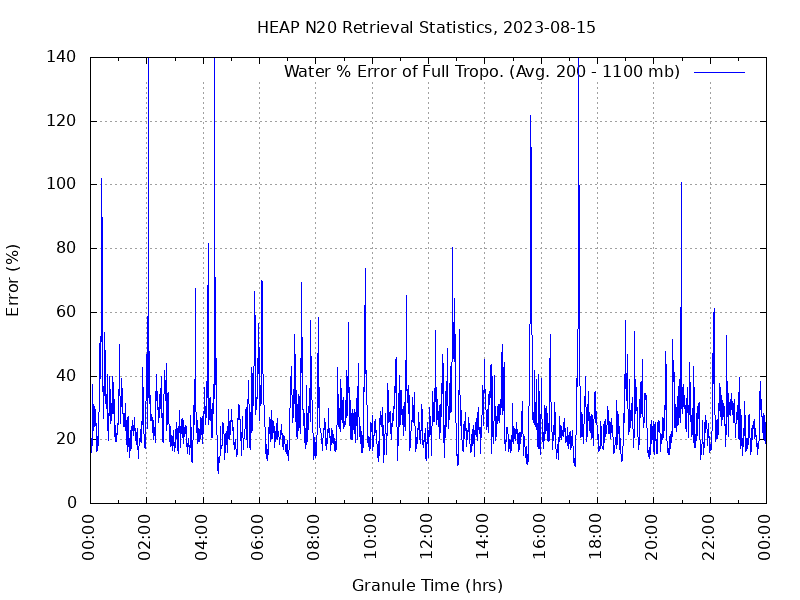The image size is (800, 600).
Task: Click the y-axis tick label 140
Action: pyautogui.click(x=61, y=57)
